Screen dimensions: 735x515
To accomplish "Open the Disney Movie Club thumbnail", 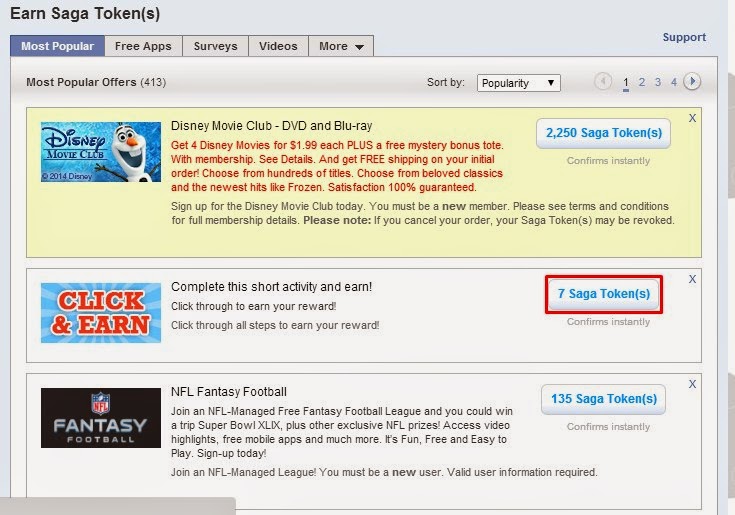I will 101,152.
